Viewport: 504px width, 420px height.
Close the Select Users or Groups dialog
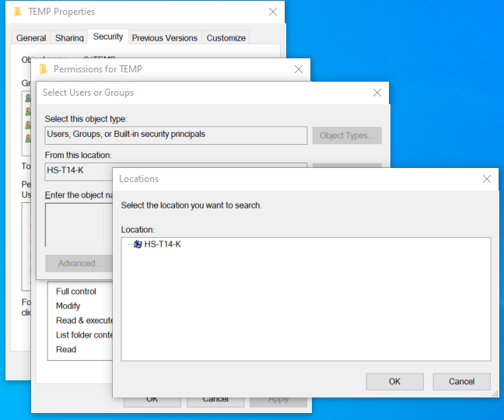377,93
